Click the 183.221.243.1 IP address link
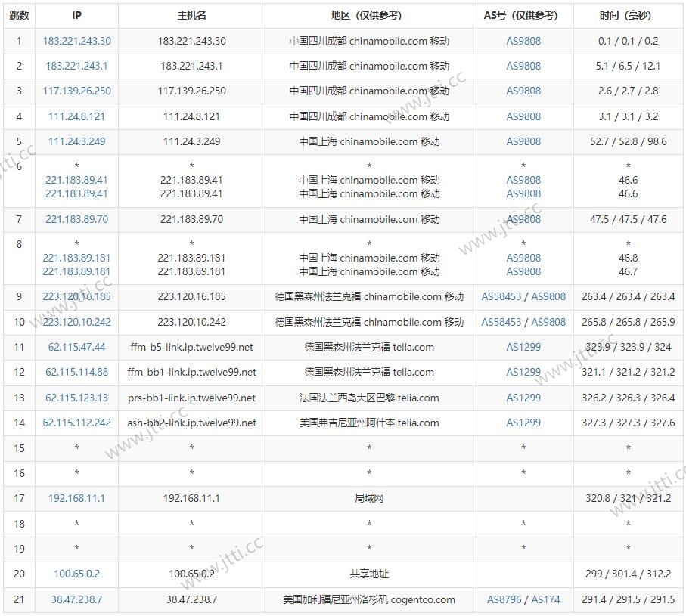 tap(76, 66)
